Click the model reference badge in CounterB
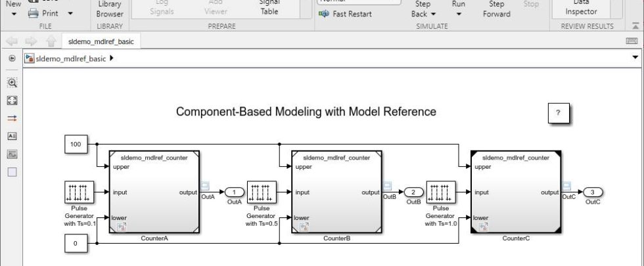 point(304,227)
